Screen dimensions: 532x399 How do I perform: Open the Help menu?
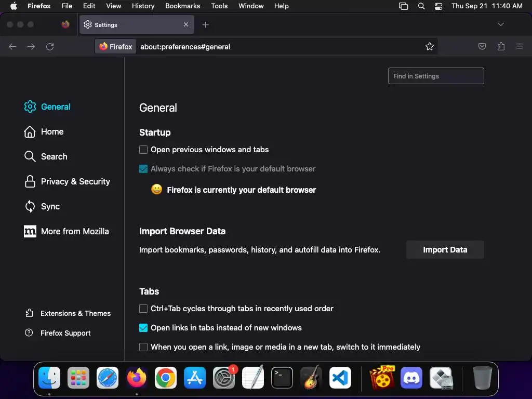pos(281,6)
